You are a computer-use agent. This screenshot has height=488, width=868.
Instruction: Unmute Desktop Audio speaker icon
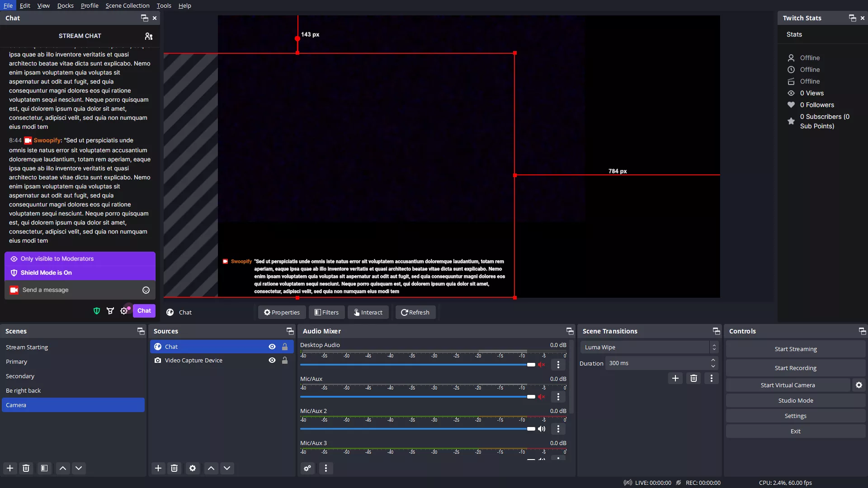542,365
